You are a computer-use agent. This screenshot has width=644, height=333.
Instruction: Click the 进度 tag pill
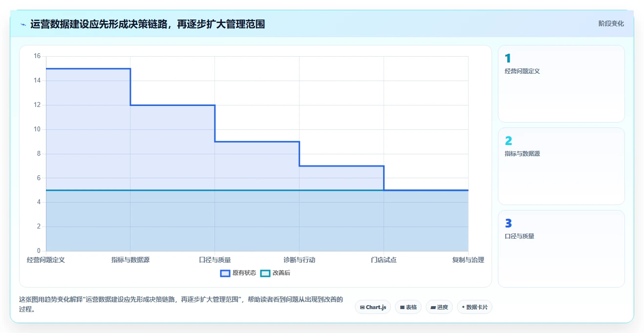(439, 307)
